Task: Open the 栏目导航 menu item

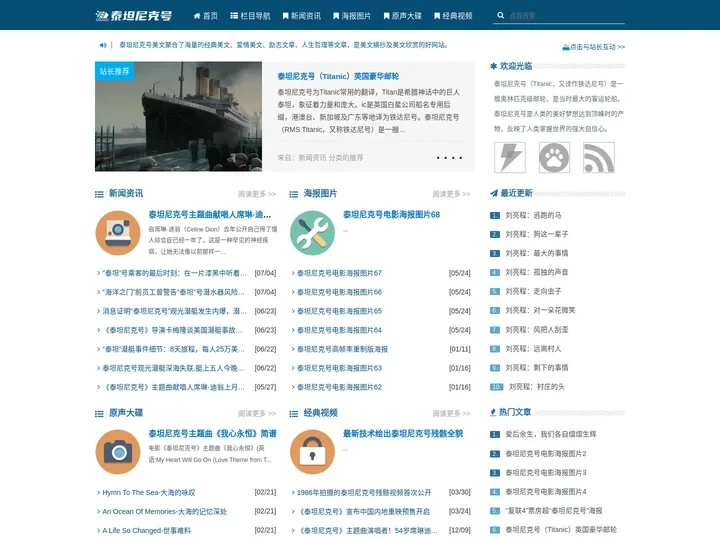Action: pos(250,16)
